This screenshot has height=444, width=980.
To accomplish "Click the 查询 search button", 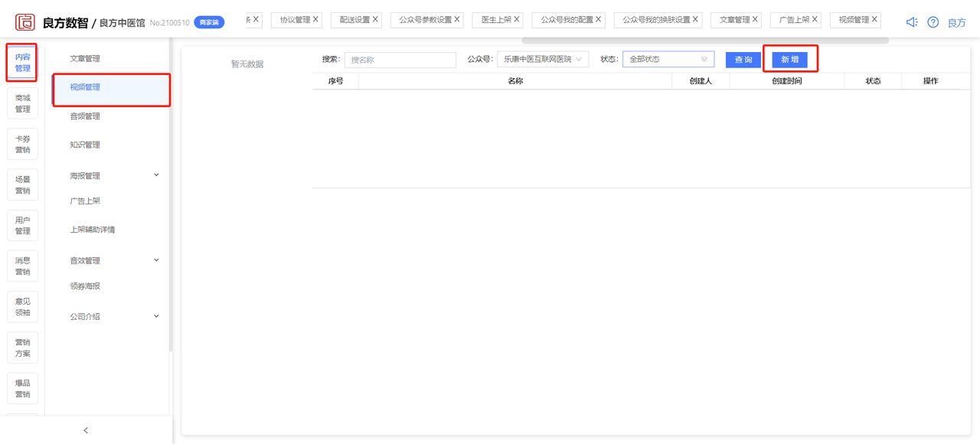I will pos(743,60).
